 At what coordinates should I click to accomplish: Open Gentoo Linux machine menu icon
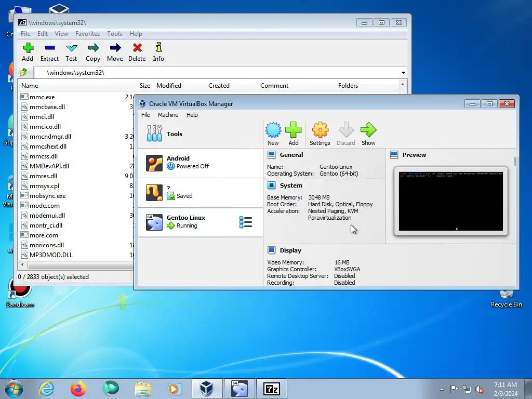click(x=246, y=222)
